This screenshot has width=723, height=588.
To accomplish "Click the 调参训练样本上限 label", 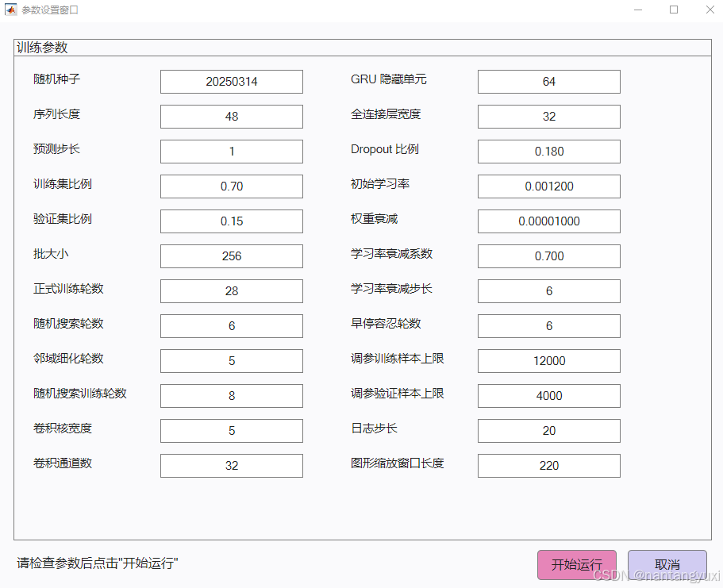I will [x=398, y=359].
